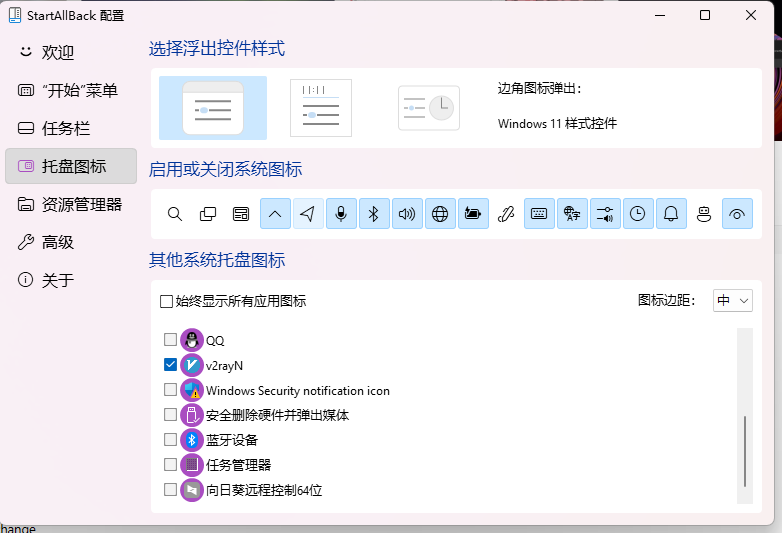The image size is (782, 533).
Task: Check Windows Security notification icon checkbox
Action: coord(170,389)
